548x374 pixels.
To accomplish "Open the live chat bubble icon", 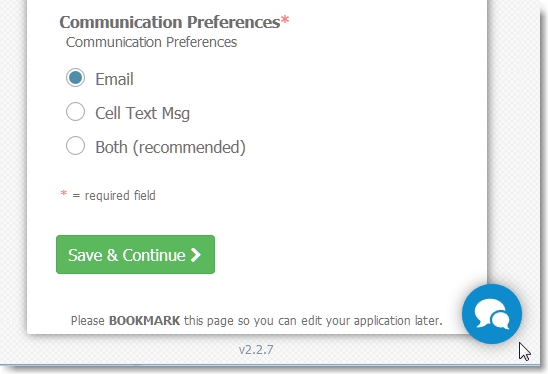I will [x=492, y=314].
